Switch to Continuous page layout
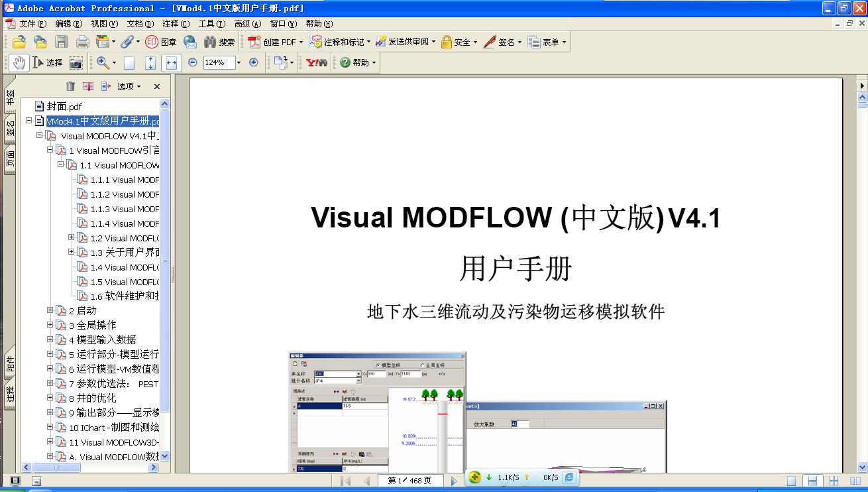This screenshot has width=868, height=492. [812, 481]
